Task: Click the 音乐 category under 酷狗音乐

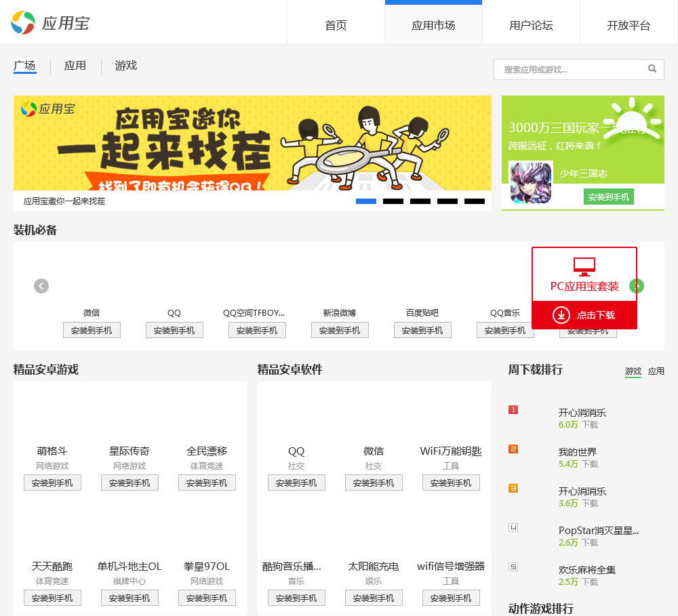Action: point(296,581)
